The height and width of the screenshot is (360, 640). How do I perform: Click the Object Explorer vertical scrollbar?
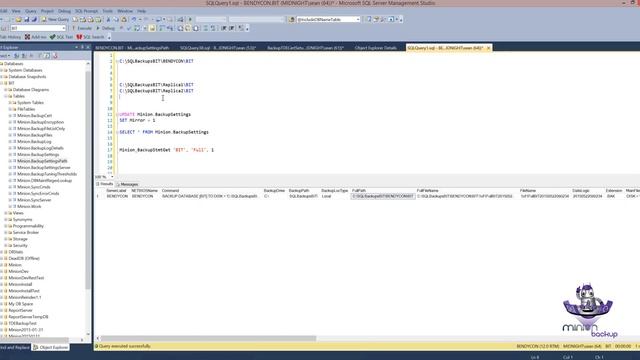pos(88,180)
